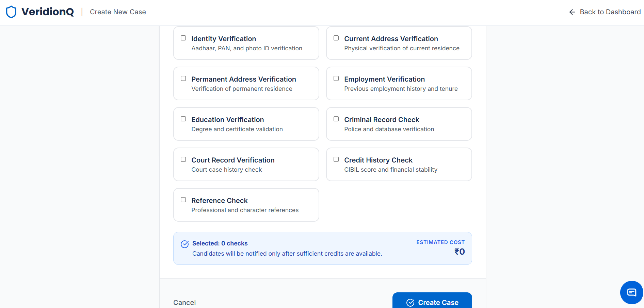Enable the Court Record Verification checkbox
The width and height of the screenshot is (644, 308).
[183, 159]
